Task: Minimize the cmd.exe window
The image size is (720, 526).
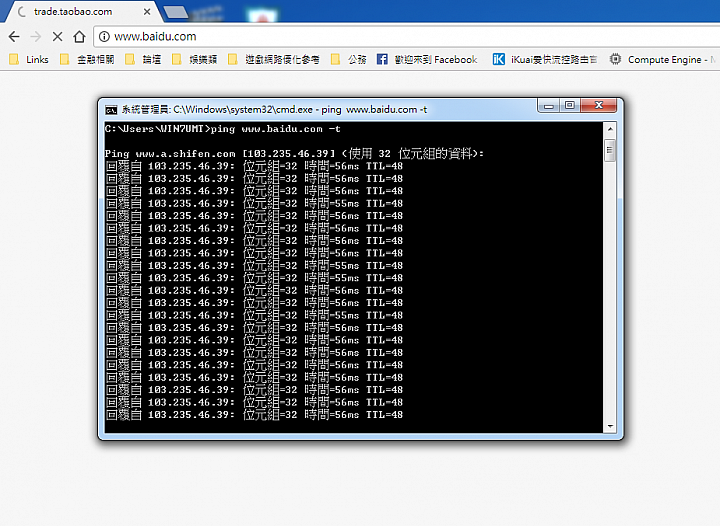Action: pos(548,106)
